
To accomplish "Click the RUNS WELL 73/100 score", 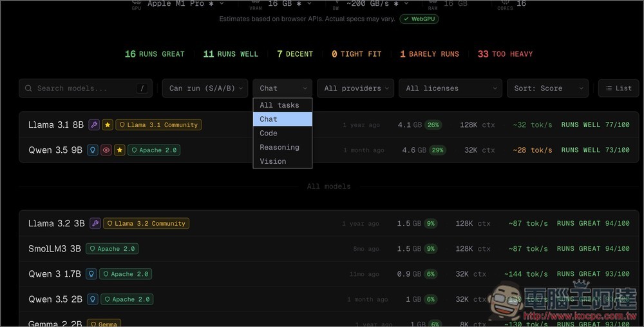I will [x=596, y=150].
